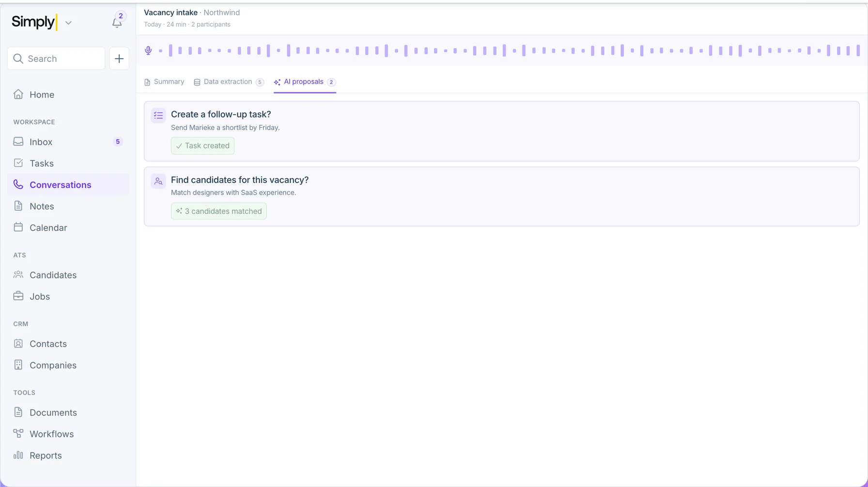Click the Inbox tray icon
The height and width of the screenshot is (487, 868).
pos(18,141)
